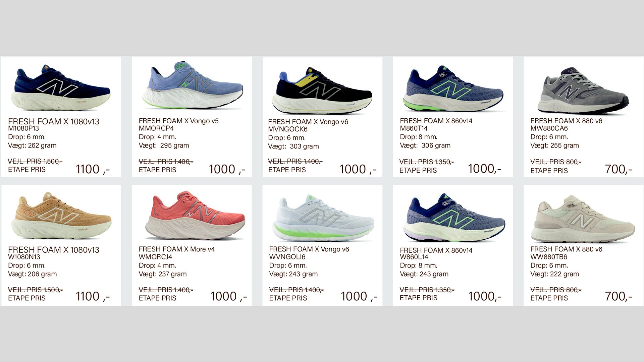Select the grey MW880CA6 shoe image
The image size is (644, 362).
tap(583, 90)
